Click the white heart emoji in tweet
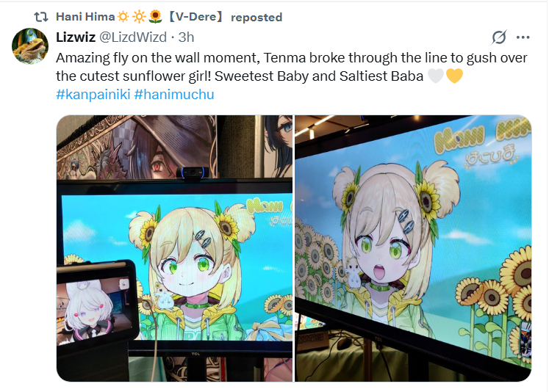 (x=436, y=76)
